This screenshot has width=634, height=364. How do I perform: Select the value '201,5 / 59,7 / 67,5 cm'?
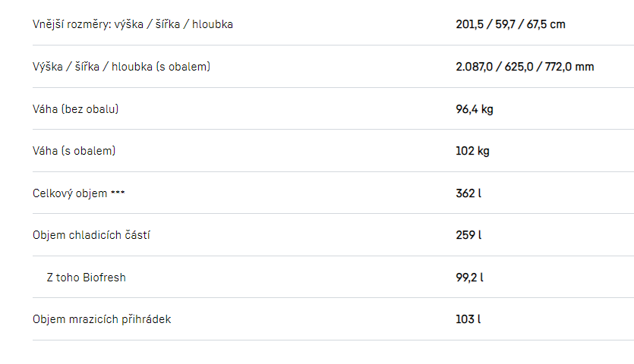point(510,24)
